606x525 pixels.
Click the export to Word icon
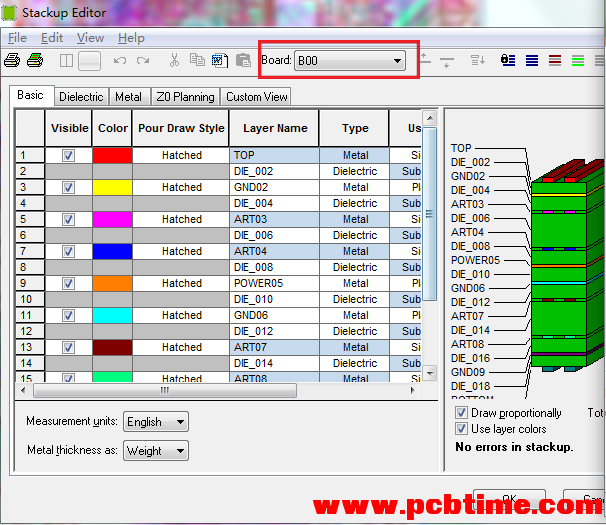point(220,61)
